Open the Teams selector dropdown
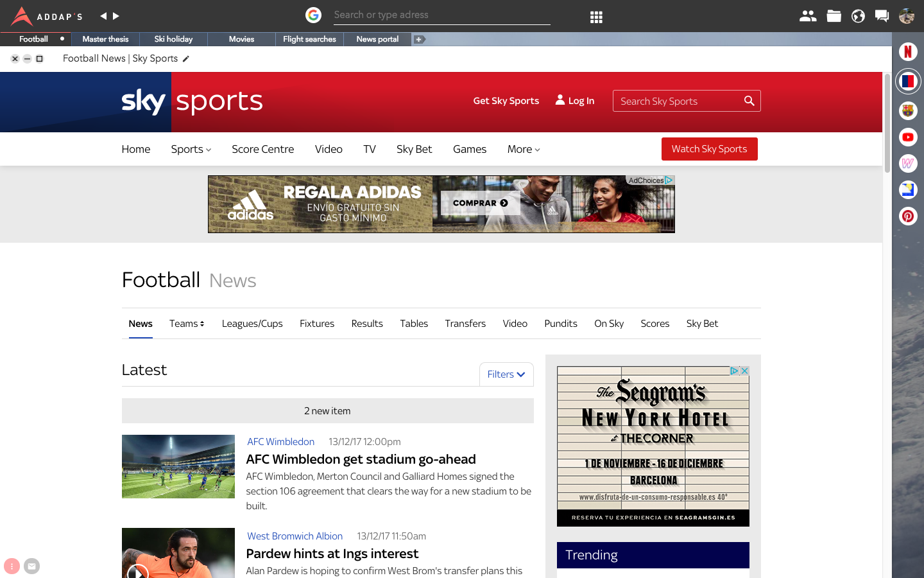Viewport: 924px width, 578px height. pyautogui.click(x=187, y=324)
